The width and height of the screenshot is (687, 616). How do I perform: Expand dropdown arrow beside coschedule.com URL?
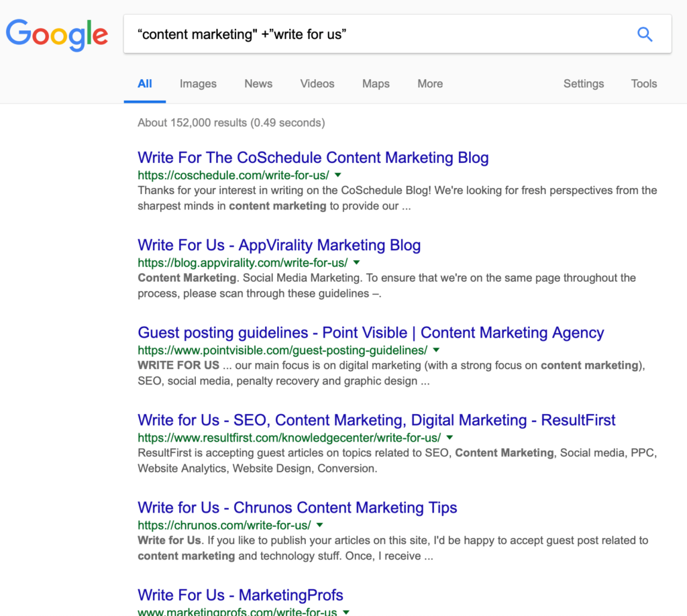coord(338,175)
